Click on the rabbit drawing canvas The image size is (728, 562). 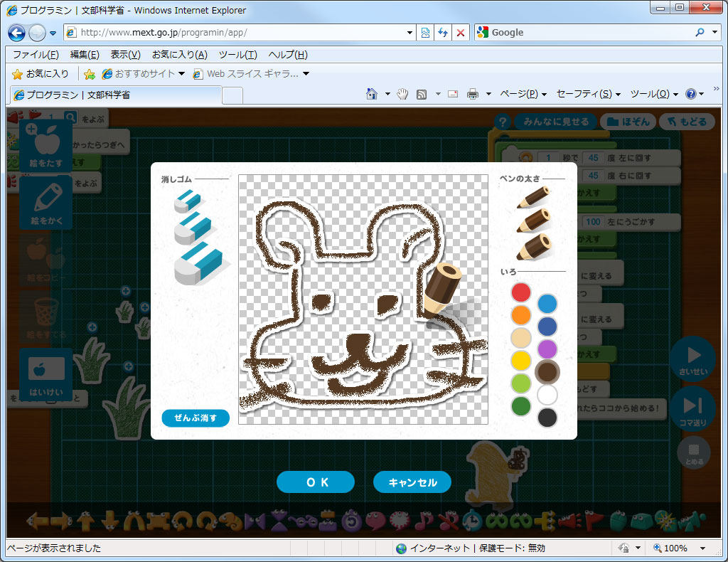(x=363, y=299)
